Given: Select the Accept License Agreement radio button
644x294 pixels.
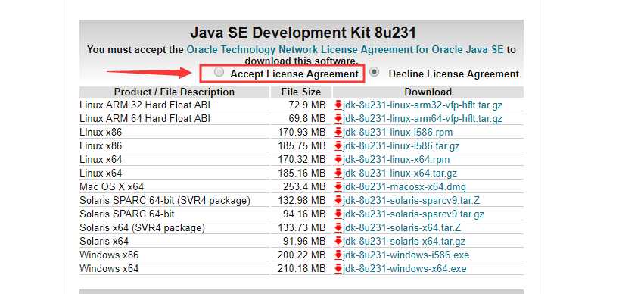Looking at the screenshot, I should coord(219,73).
